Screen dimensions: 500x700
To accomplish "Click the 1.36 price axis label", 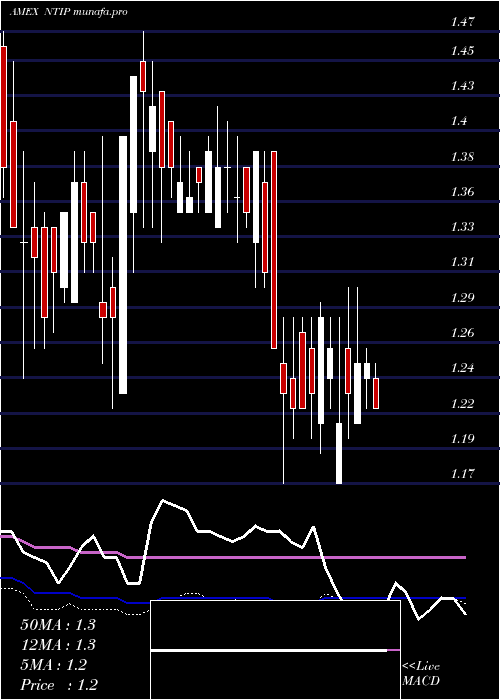I will 462,192.
